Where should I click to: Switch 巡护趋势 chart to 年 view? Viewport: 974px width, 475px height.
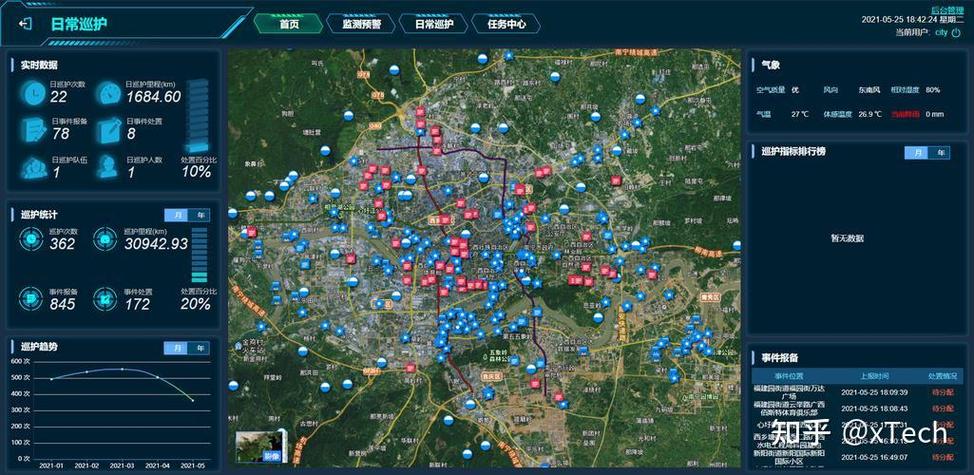200,348
